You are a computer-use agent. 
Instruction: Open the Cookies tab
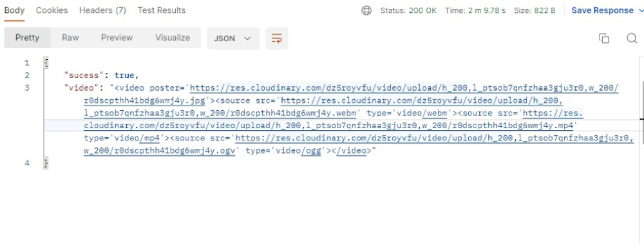click(52, 10)
